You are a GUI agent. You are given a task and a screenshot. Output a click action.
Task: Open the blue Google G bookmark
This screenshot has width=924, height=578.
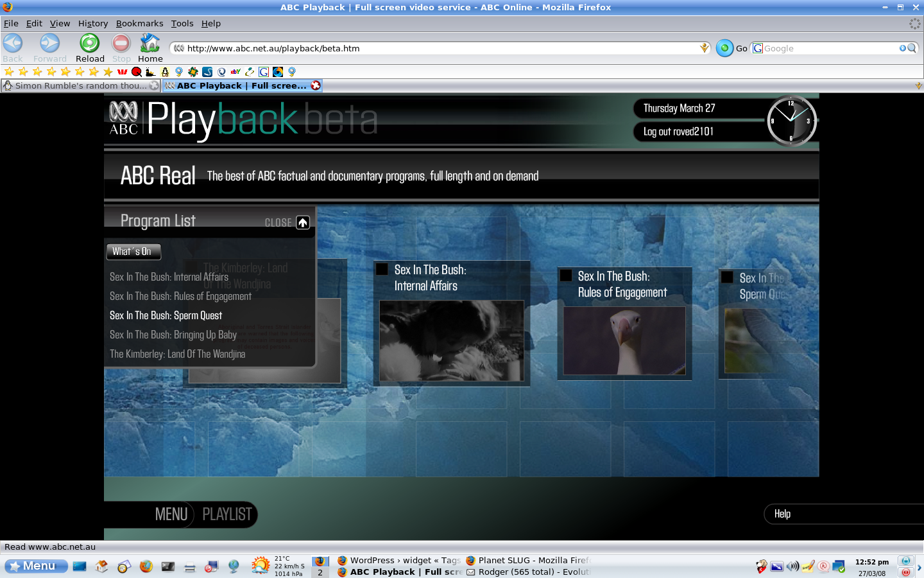(x=264, y=72)
